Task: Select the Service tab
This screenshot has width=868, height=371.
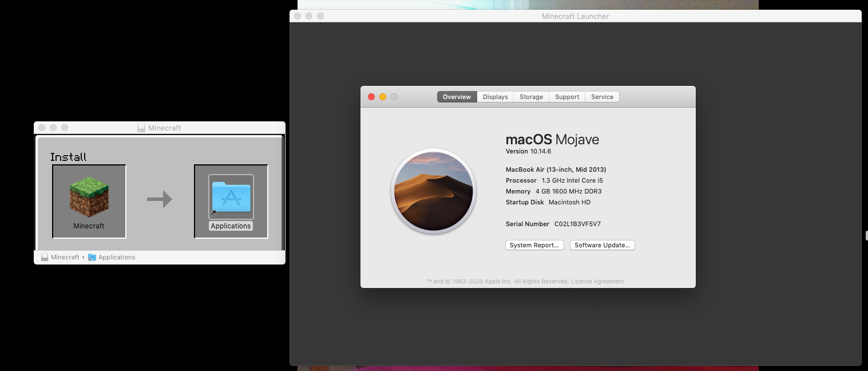Action: [x=602, y=97]
